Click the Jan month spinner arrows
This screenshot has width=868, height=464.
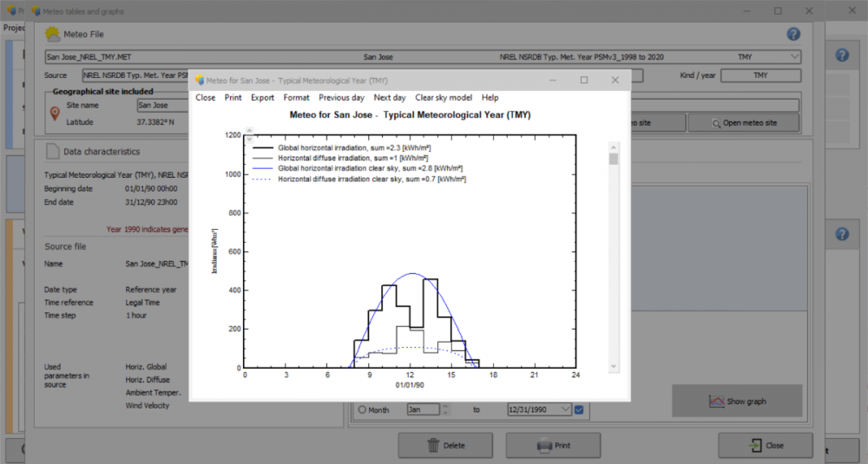[x=446, y=409]
